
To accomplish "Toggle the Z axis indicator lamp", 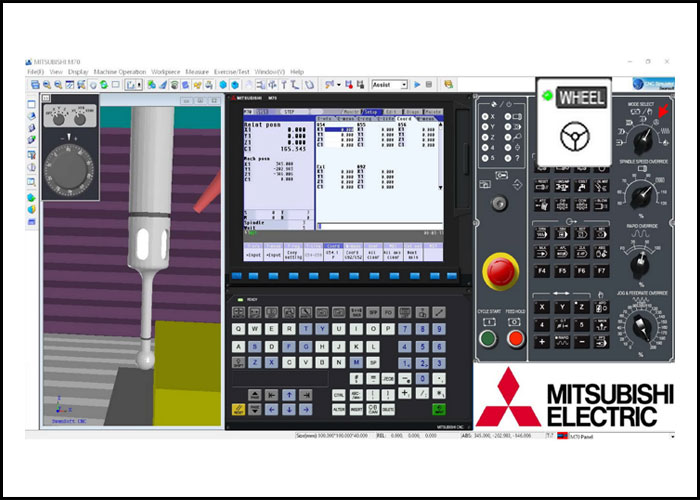I will click(485, 137).
